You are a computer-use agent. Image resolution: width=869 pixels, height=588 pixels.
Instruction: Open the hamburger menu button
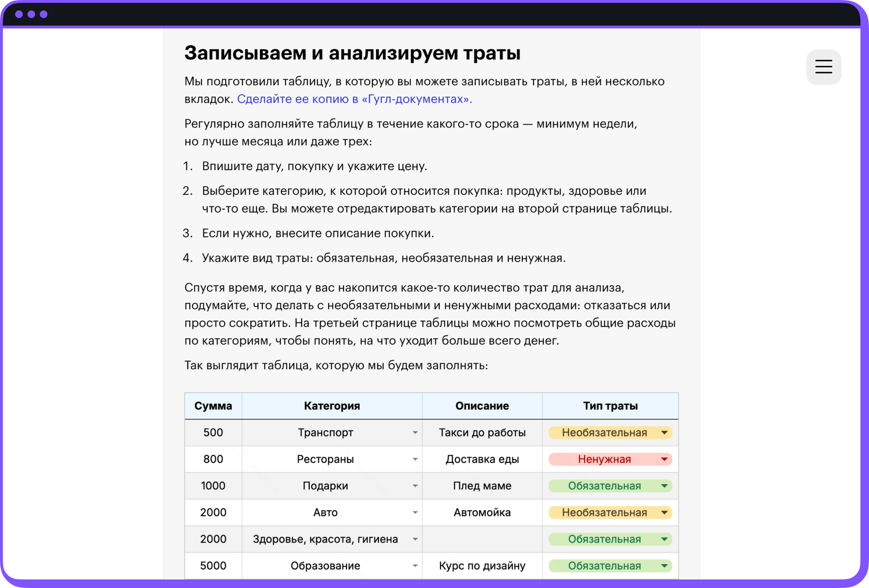pos(823,67)
